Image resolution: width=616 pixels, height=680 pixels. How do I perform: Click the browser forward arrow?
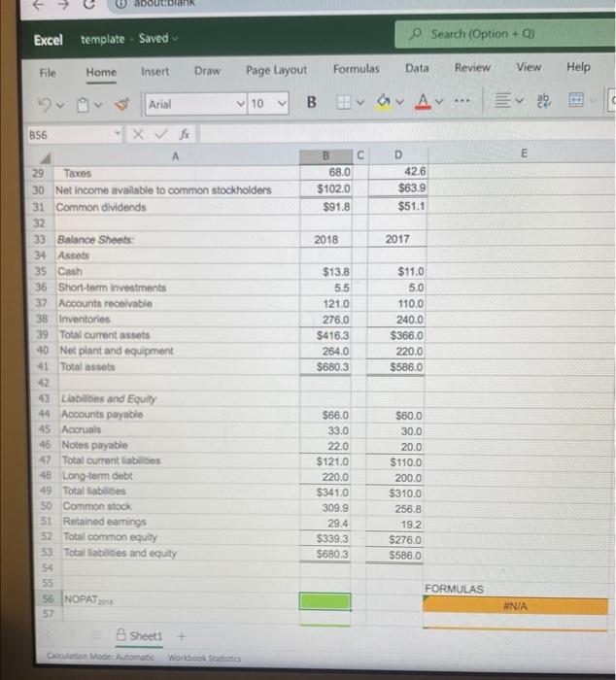[63, 4]
